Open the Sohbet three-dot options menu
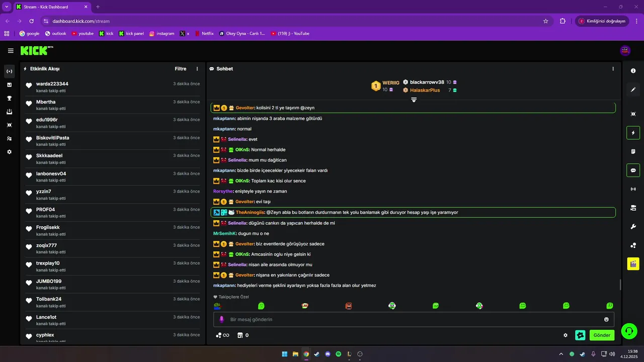This screenshot has height=362, width=644. coord(613,69)
